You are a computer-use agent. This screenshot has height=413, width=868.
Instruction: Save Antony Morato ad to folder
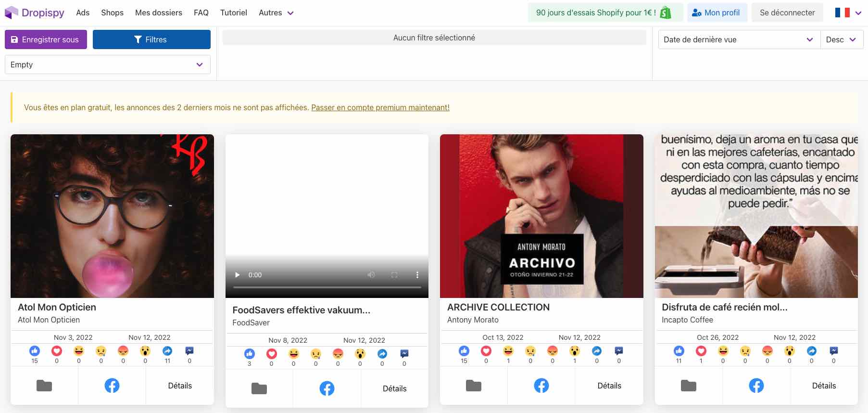pyautogui.click(x=474, y=386)
